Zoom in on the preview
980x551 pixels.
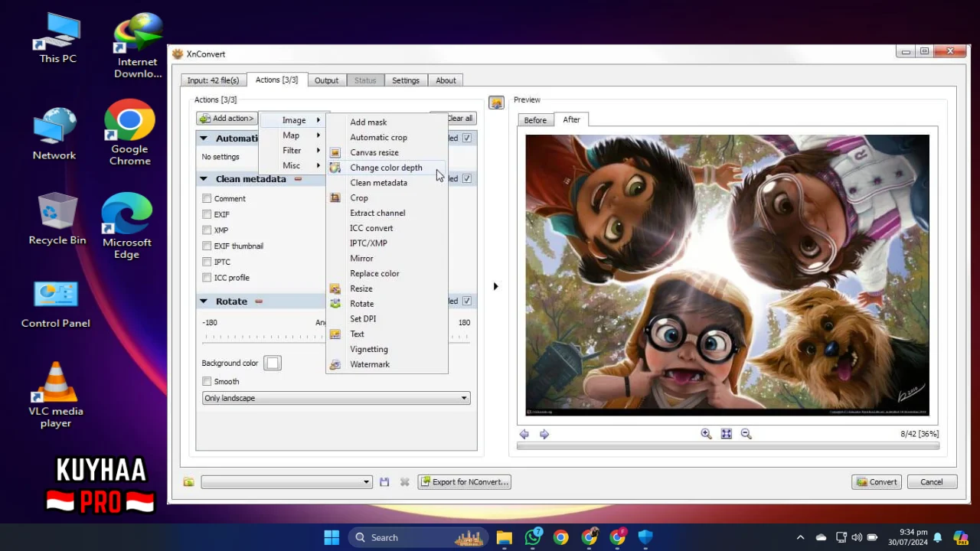coord(706,434)
